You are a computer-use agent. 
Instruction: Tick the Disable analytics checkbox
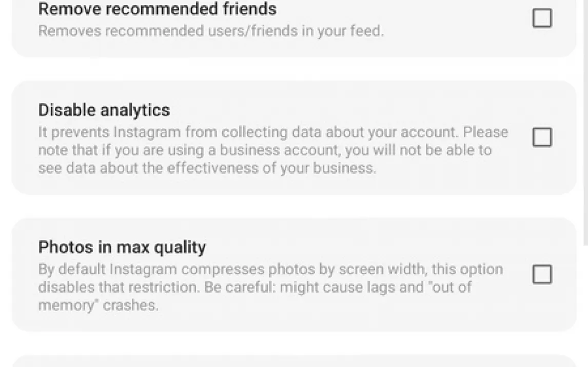point(542,137)
